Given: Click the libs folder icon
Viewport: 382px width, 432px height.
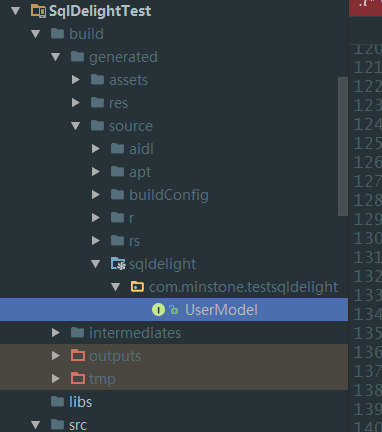Looking at the screenshot, I should (x=57, y=401).
